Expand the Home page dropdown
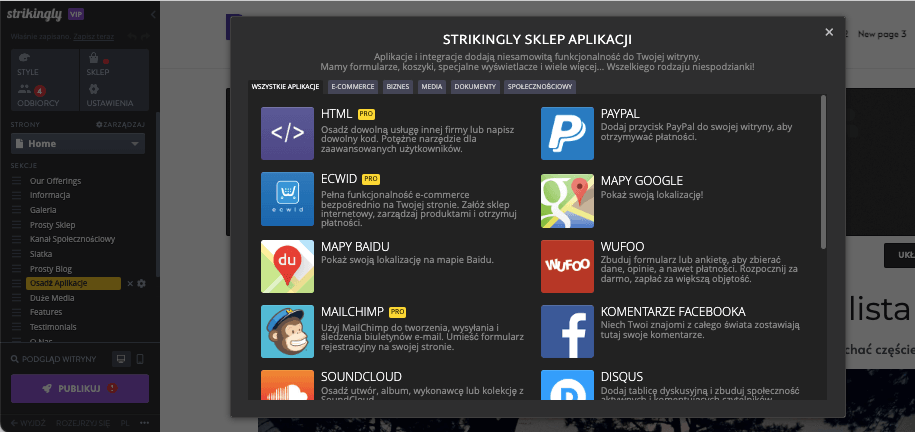Image resolution: width=915 pixels, height=432 pixels. tap(78, 144)
